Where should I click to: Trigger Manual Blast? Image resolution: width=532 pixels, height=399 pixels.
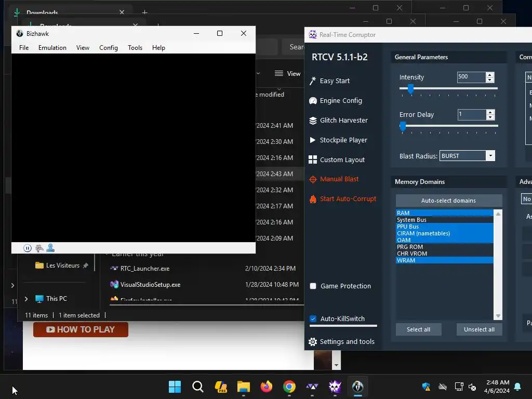point(334,179)
